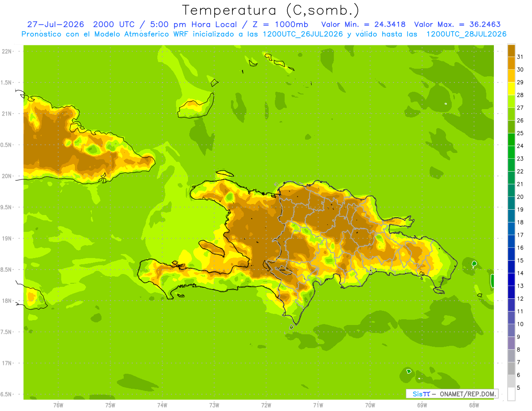Image resolution: width=532 pixels, height=411 pixels.
Task: Click the '5' legend value at the bottom
Action: [519, 388]
